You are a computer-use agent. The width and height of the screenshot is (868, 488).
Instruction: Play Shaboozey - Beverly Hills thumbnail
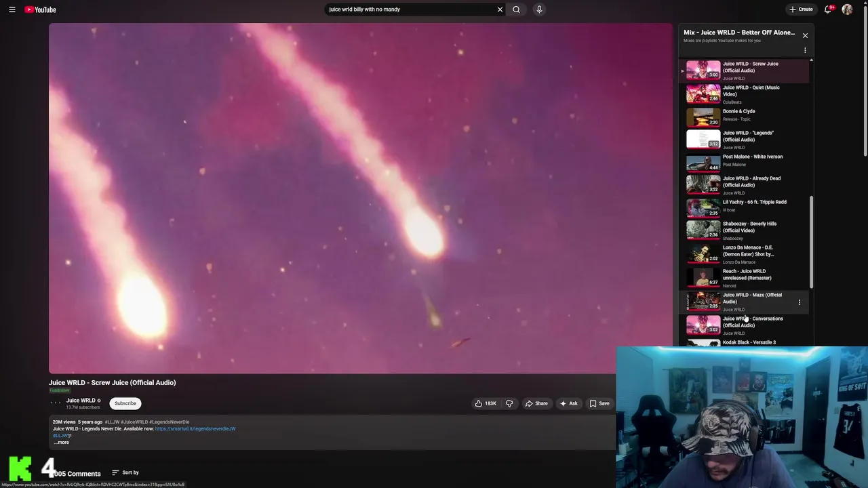(x=703, y=230)
